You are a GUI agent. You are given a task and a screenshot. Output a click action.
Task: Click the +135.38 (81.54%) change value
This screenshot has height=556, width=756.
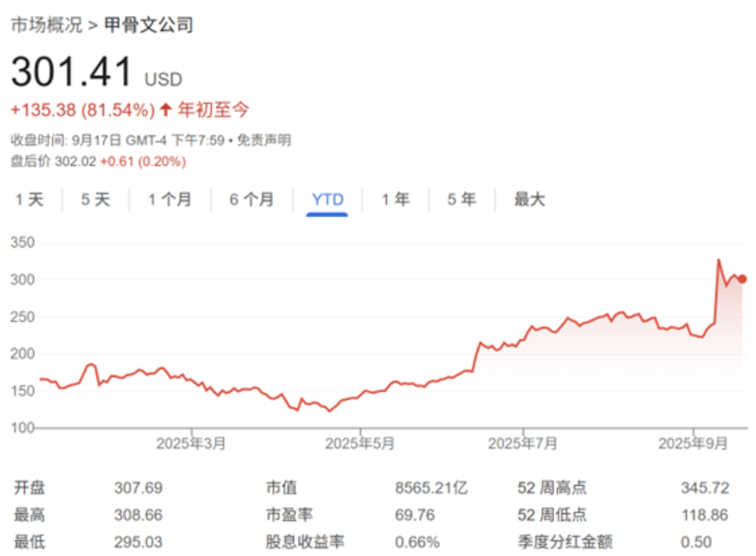[83, 110]
